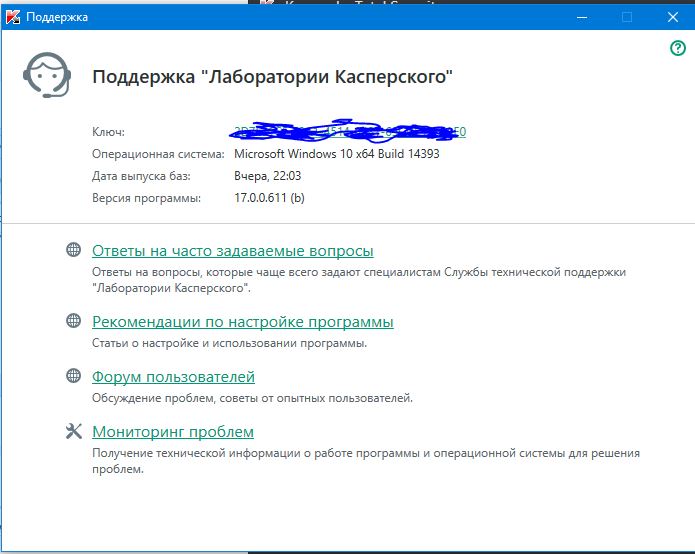Click the Поддержка "Лаборатории Касперского" heading
The width and height of the screenshot is (695, 554).
point(273,77)
